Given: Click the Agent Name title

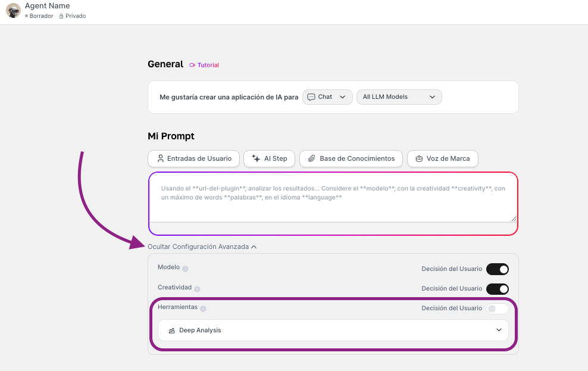Looking at the screenshot, I should pyautogui.click(x=47, y=5).
